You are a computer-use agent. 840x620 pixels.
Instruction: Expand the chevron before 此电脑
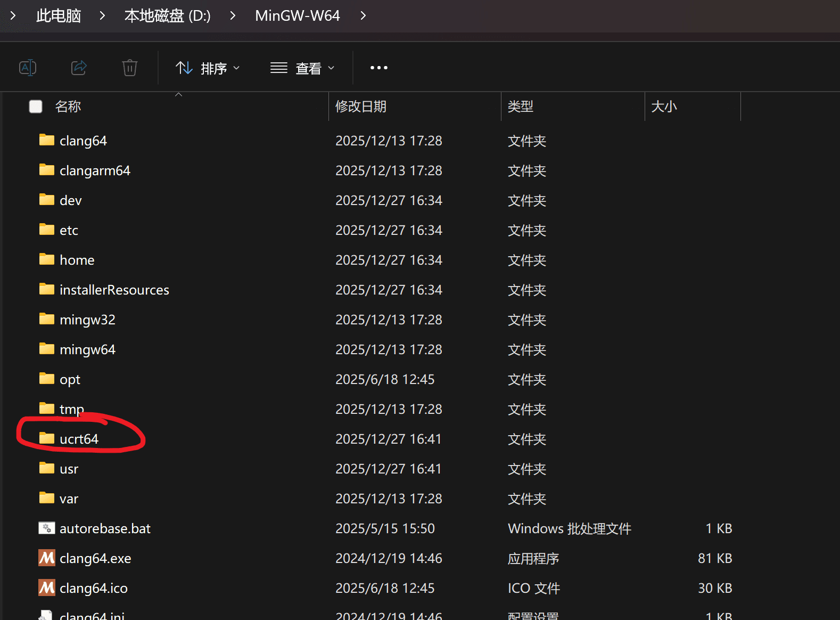(x=13, y=16)
